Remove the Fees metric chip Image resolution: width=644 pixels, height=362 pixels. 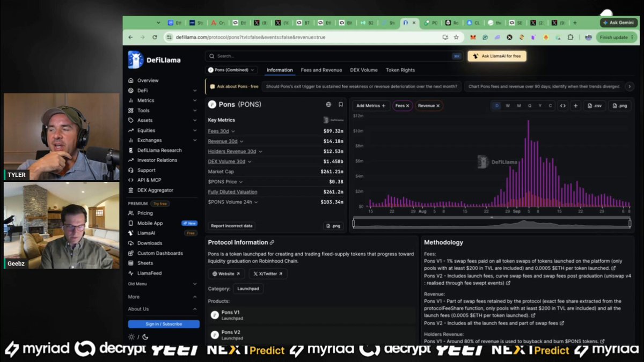(407, 106)
